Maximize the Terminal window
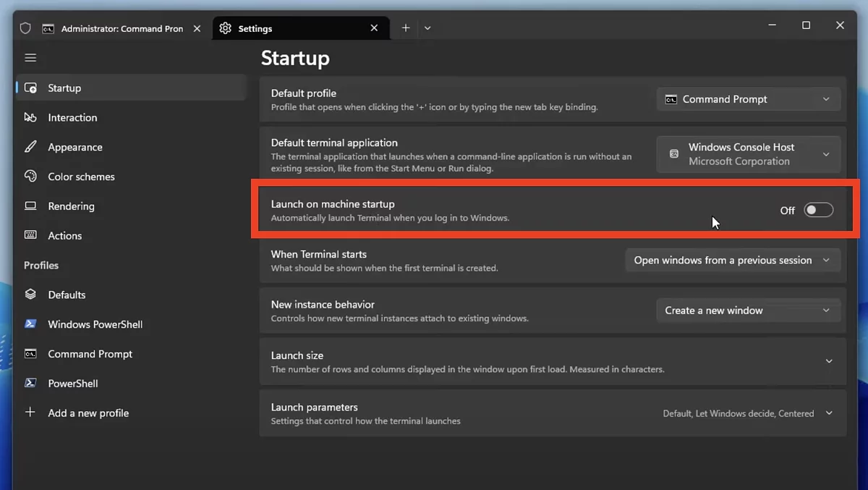Viewport: 868px width, 490px height. [x=806, y=25]
